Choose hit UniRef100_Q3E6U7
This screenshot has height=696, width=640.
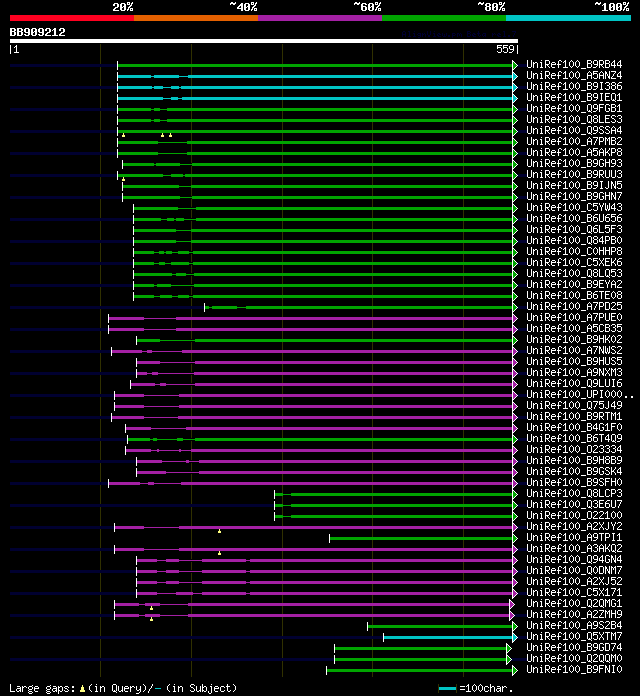click(x=574, y=504)
